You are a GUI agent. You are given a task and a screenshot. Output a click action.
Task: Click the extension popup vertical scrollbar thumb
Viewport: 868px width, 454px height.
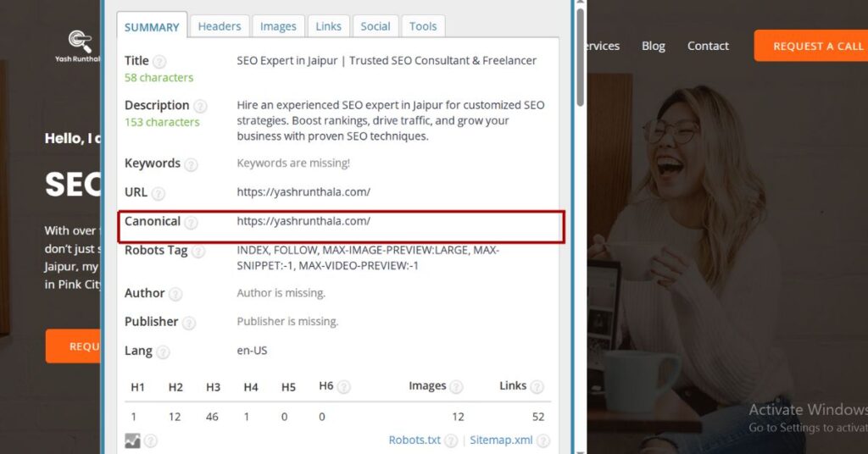[580, 57]
